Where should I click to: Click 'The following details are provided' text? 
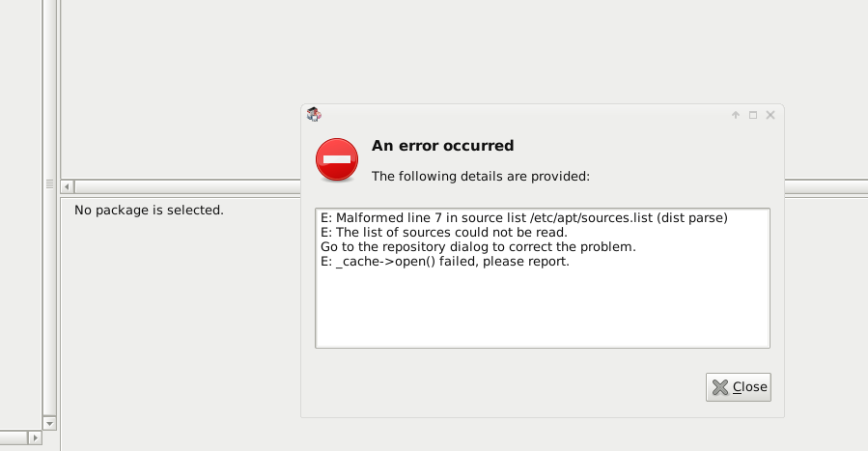pos(481,177)
